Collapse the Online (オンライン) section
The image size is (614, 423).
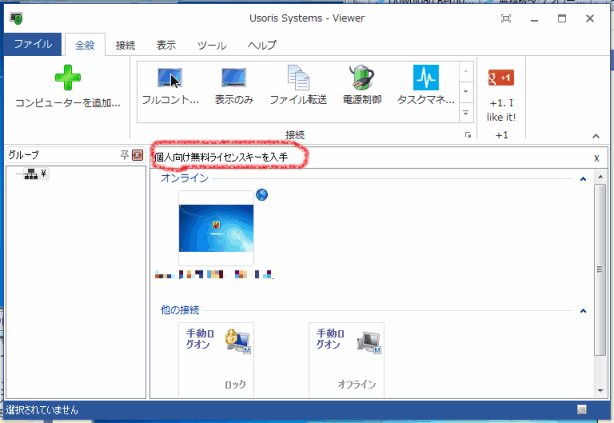[x=583, y=179]
